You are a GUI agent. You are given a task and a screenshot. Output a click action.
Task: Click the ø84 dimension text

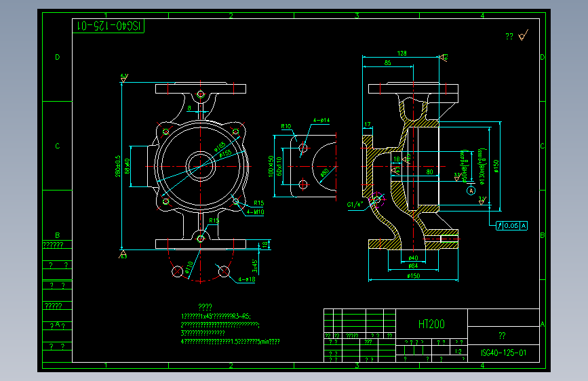(x=413, y=266)
